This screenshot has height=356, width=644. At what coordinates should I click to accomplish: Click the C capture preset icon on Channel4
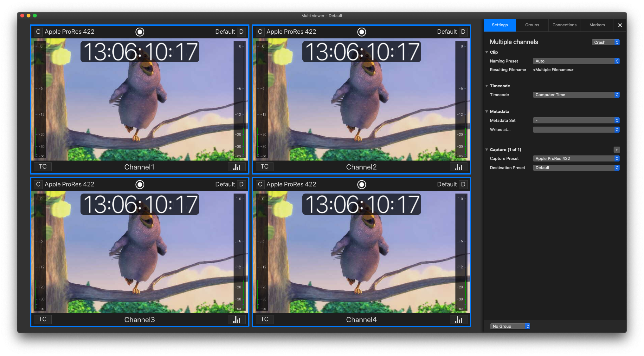click(260, 184)
